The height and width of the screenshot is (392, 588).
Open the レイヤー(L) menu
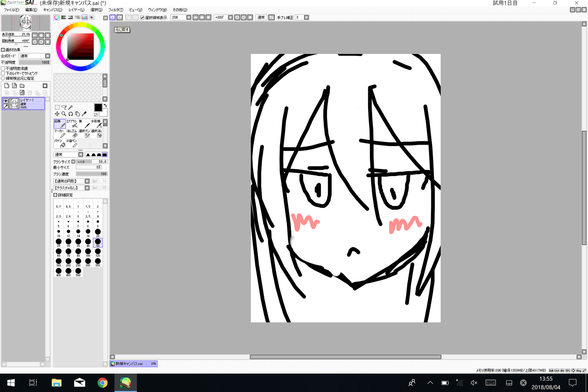pyautogui.click(x=76, y=10)
